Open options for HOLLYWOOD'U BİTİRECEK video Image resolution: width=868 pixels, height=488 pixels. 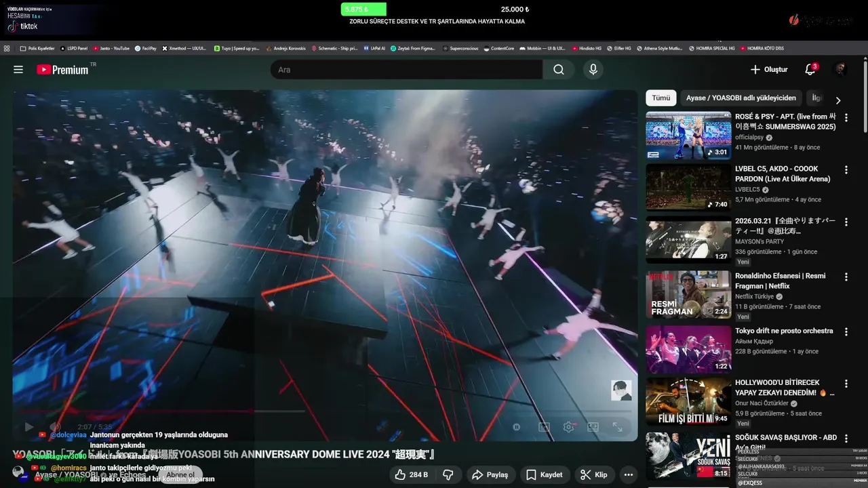(x=846, y=384)
